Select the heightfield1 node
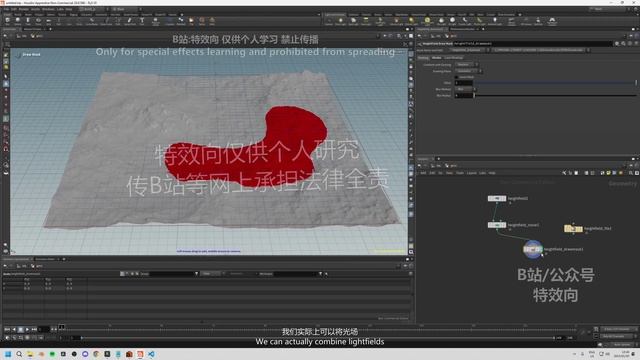This screenshot has height=360, width=640. coord(497,198)
